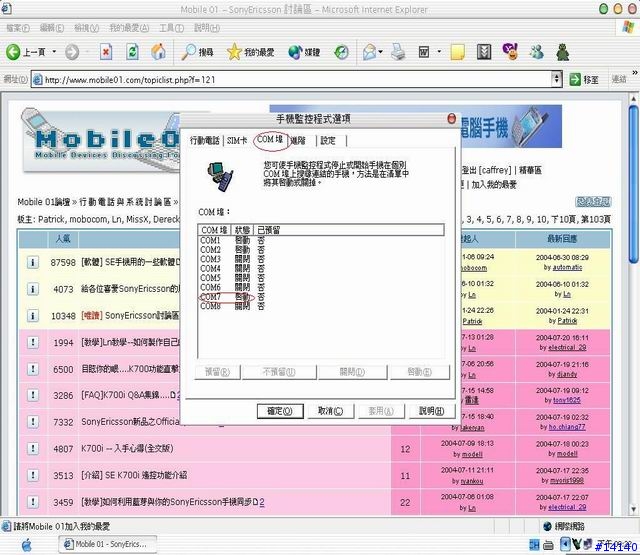Open the 我的最愛(A) Favorites menu
The height and width of the screenshot is (555, 640).
pos(129,28)
